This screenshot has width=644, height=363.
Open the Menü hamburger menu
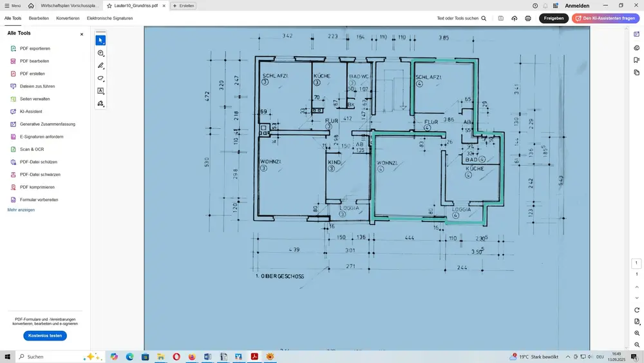pos(12,6)
